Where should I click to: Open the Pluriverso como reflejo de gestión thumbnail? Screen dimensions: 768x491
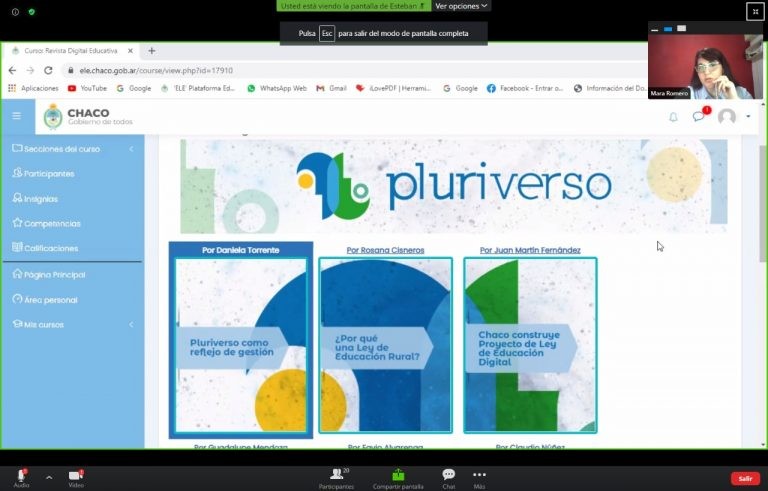point(241,345)
